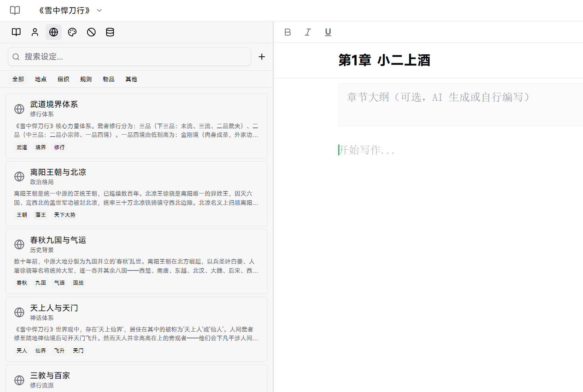
Task: Toggle italic formatting
Action: point(308,32)
